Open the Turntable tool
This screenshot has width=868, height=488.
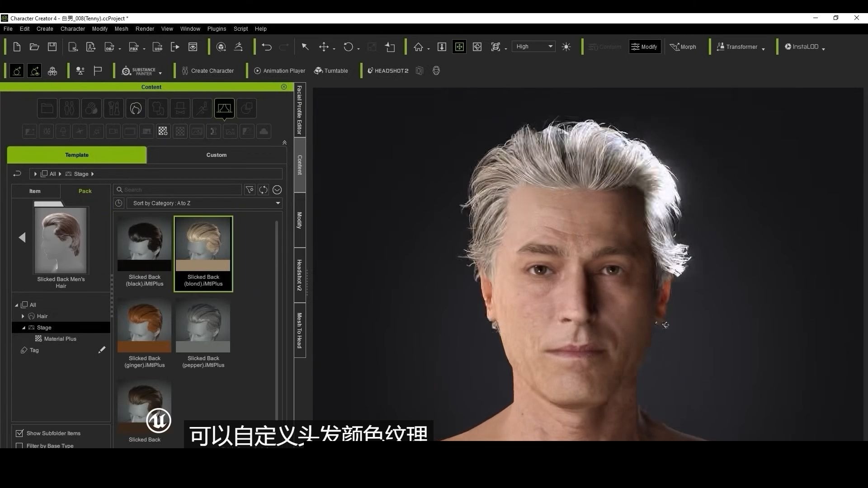point(331,70)
